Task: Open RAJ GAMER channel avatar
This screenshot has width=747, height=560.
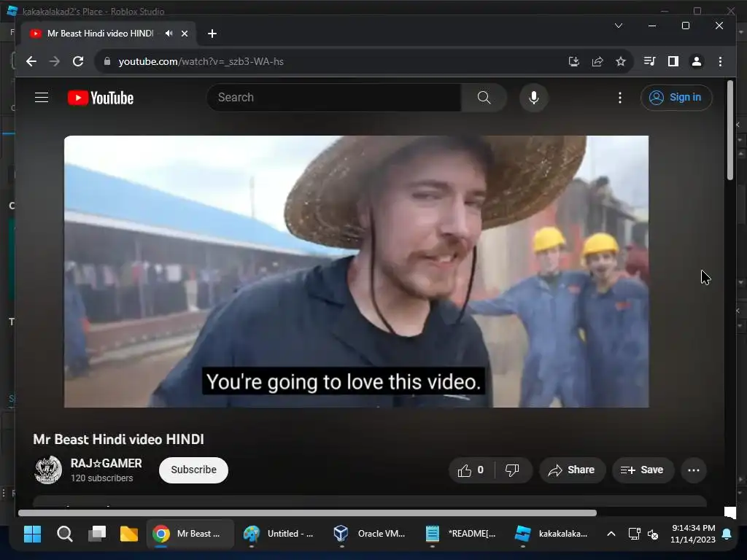Action: [48, 470]
